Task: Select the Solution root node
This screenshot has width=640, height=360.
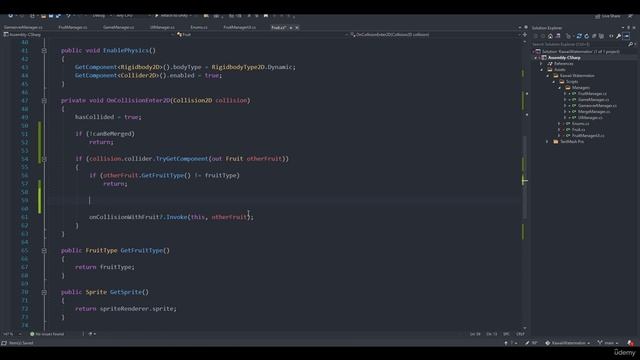Action: (580, 51)
